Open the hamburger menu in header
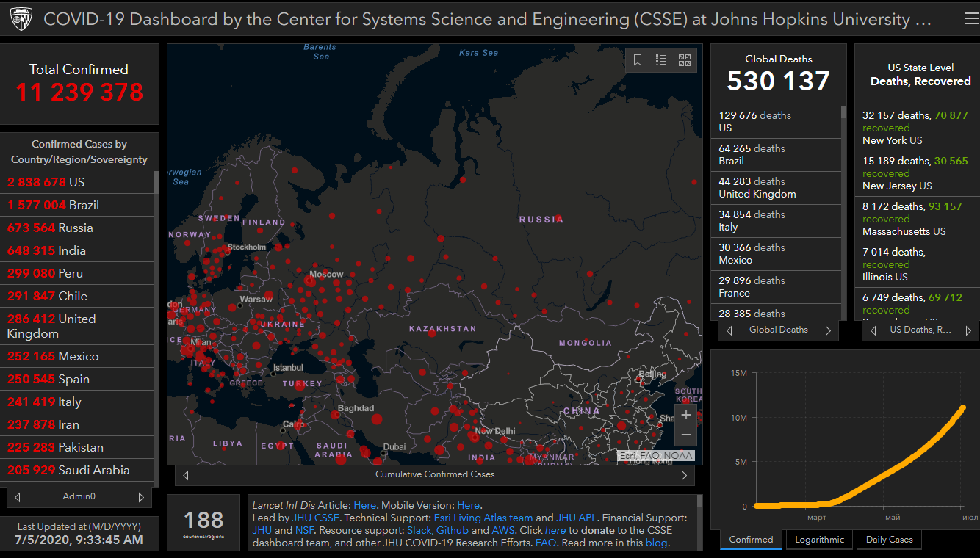 (x=971, y=20)
